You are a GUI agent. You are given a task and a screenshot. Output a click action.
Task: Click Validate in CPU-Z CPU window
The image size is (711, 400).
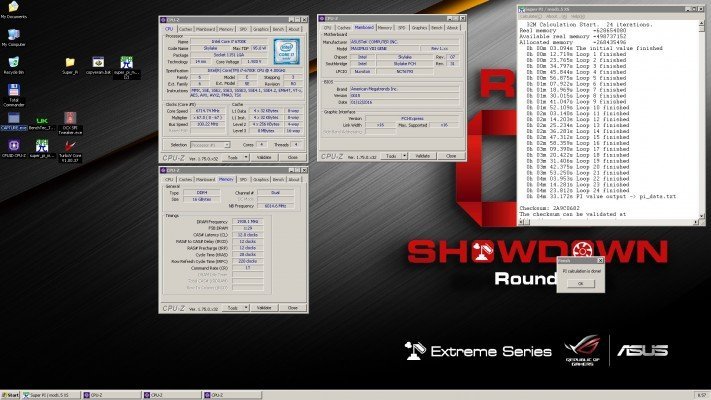click(x=264, y=157)
